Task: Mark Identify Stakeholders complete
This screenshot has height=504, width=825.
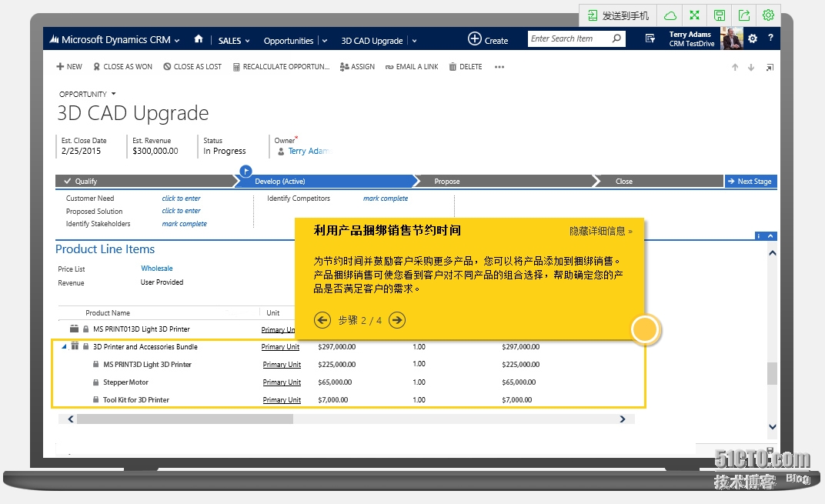Action: (x=184, y=224)
